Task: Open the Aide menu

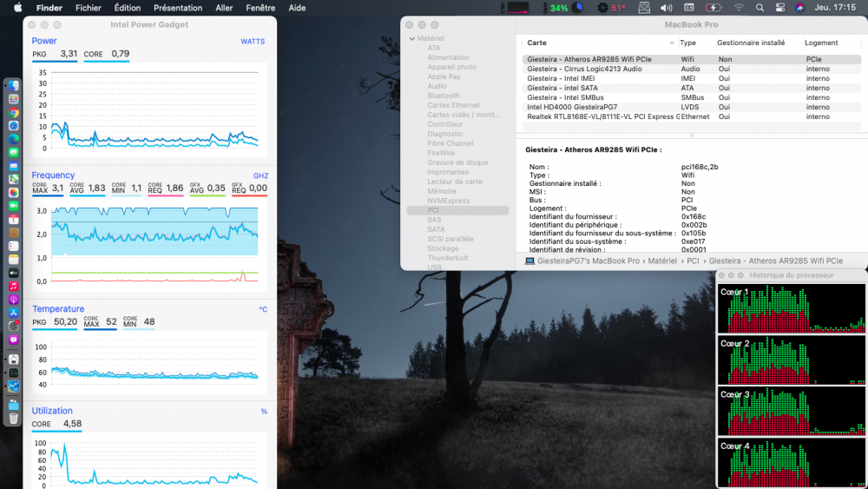Action: (x=297, y=8)
